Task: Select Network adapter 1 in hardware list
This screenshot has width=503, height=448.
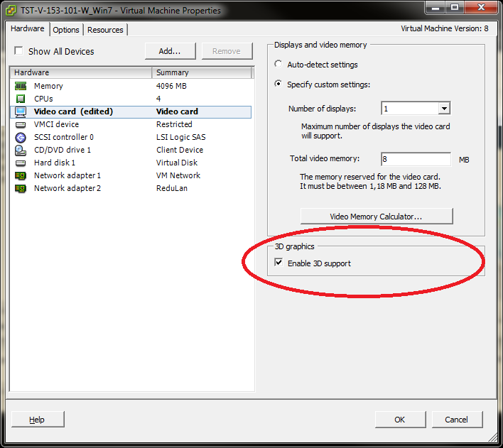Action: point(67,175)
